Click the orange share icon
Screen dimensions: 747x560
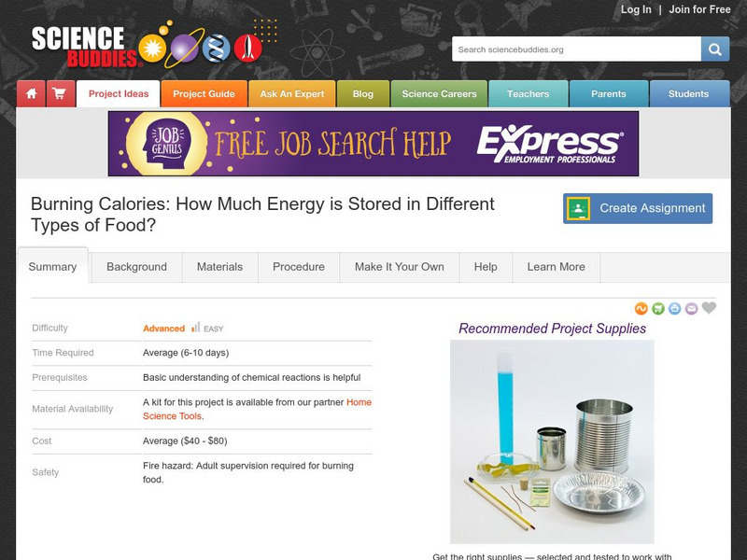(641, 309)
